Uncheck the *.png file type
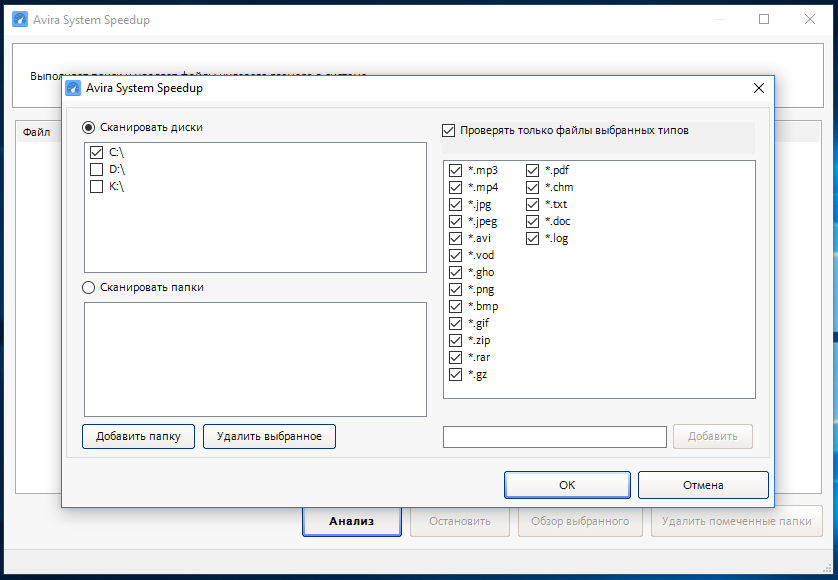The width and height of the screenshot is (838, 580). coord(455,290)
